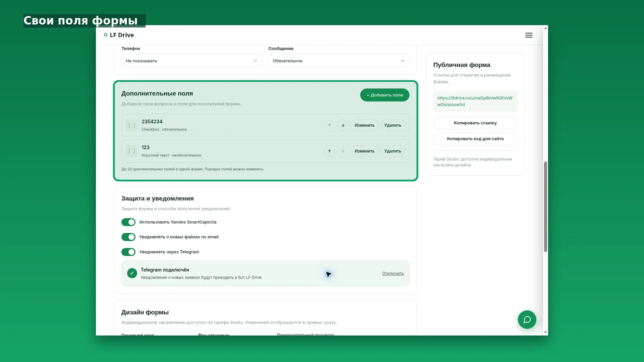Click the Добавить поле button
644x362 pixels.
coord(385,95)
